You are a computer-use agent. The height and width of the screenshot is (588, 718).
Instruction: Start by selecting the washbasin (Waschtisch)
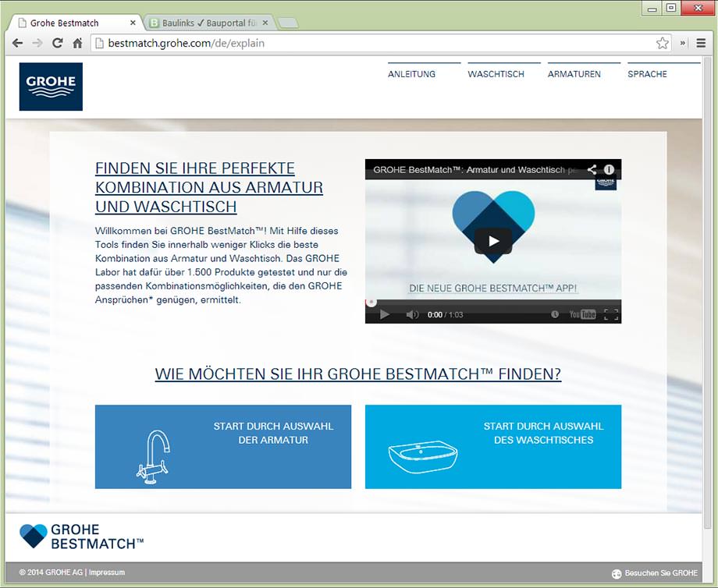coord(493,447)
